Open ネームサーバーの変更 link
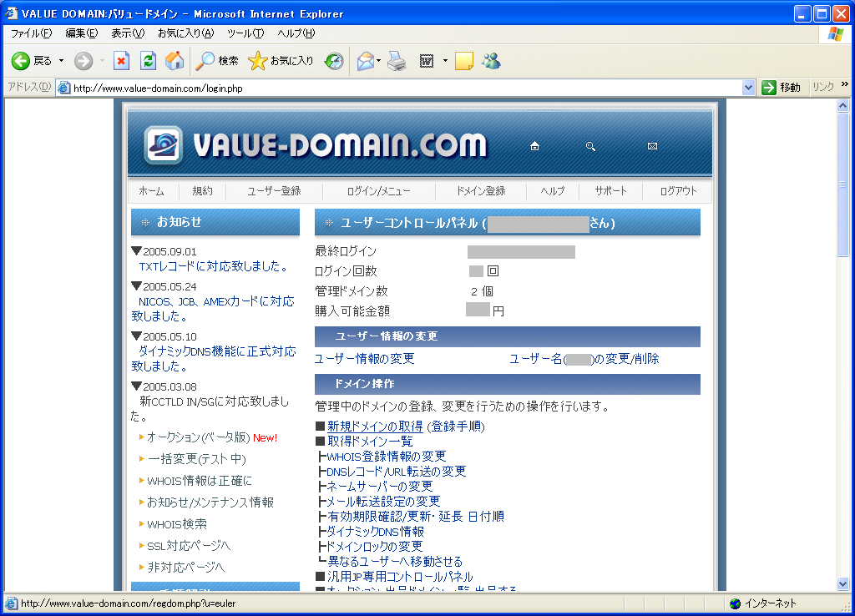The image size is (855, 616). (380, 487)
